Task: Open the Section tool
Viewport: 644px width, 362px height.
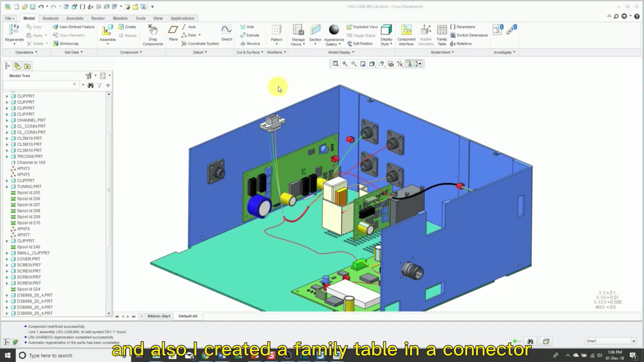Action: (x=315, y=30)
